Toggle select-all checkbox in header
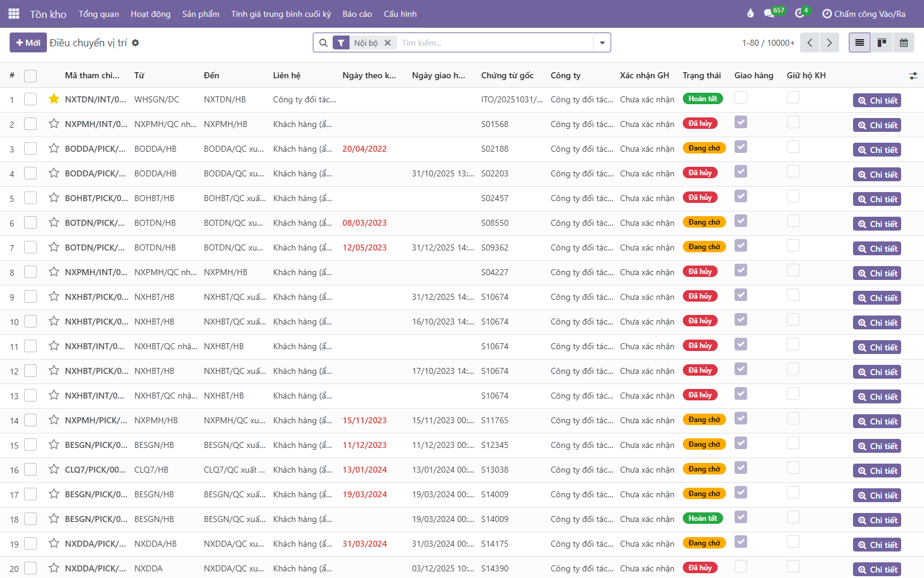Image resolution: width=924 pixels, height=578 pixels. 31,76
